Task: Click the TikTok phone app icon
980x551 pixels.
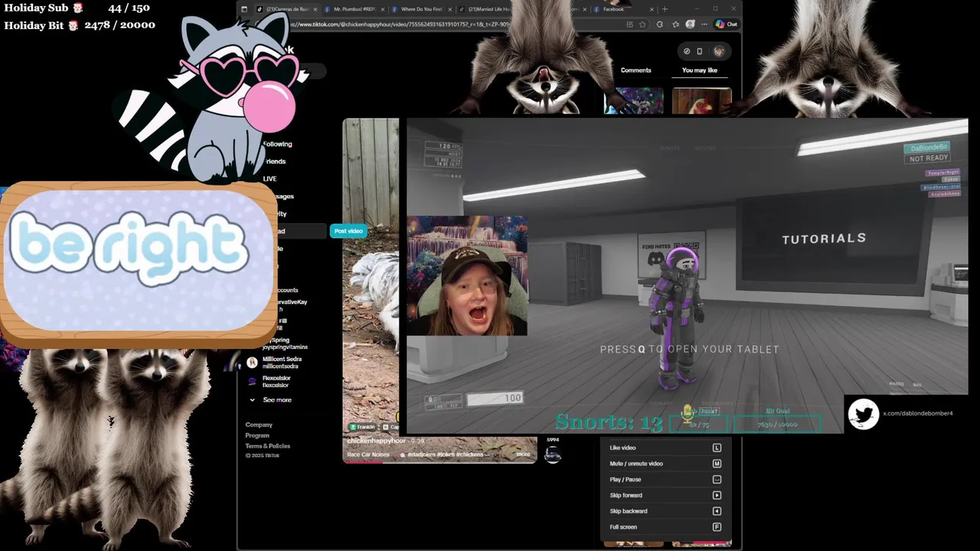Action: point(699,51)
